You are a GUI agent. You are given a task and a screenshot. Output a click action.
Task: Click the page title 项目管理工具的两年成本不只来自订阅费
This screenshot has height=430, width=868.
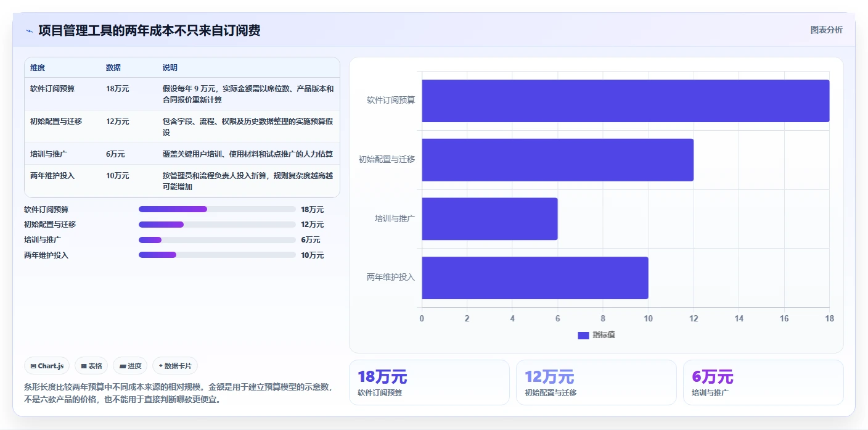(x=149, y=30)
